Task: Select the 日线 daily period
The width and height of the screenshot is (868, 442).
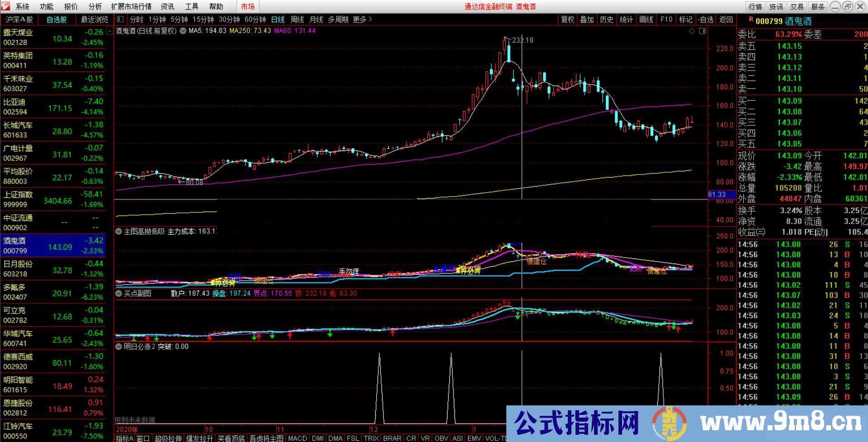Action: [278, 19]
